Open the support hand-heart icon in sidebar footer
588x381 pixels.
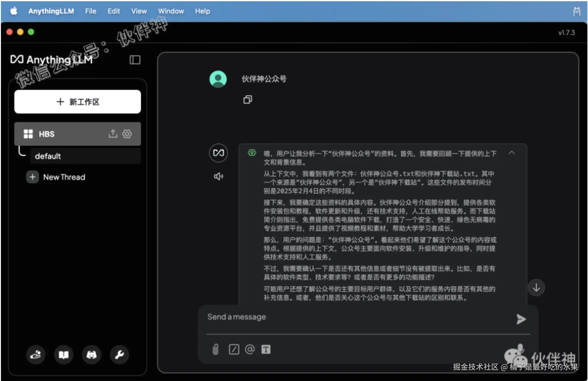click(36, 354)
